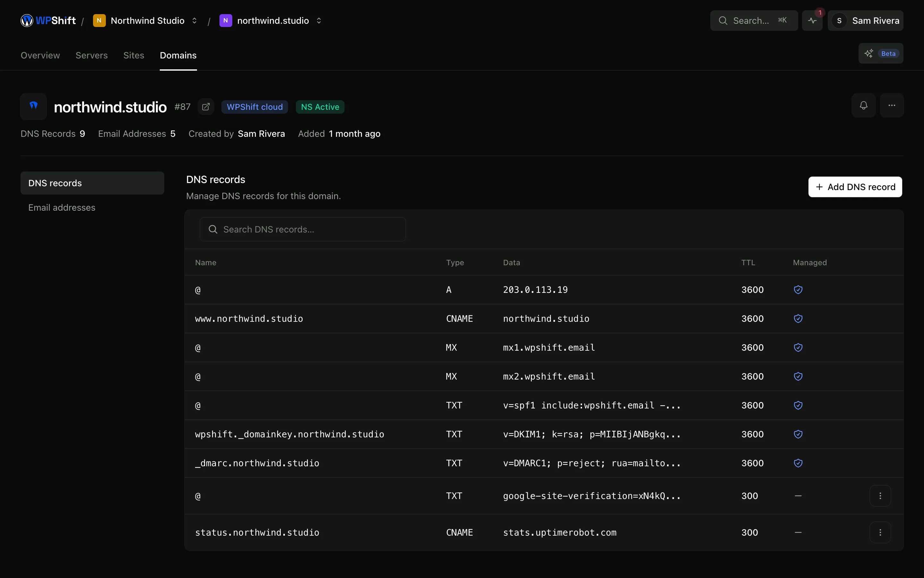Click the www.northwind.studio record name

tap(249, 319)
